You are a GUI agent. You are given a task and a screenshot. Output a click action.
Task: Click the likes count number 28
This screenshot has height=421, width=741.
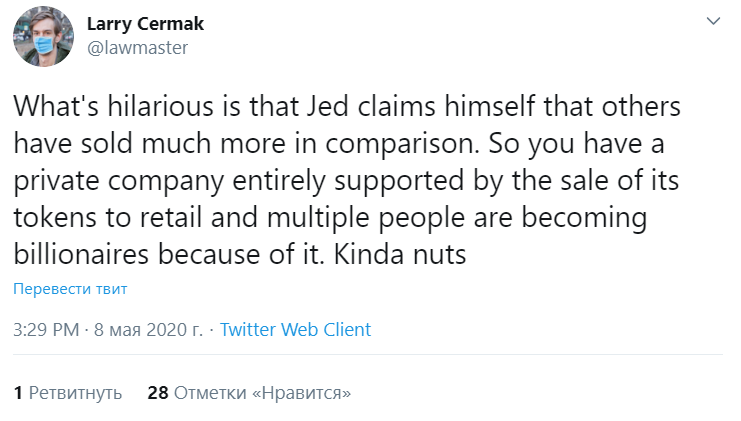(157, 393)
